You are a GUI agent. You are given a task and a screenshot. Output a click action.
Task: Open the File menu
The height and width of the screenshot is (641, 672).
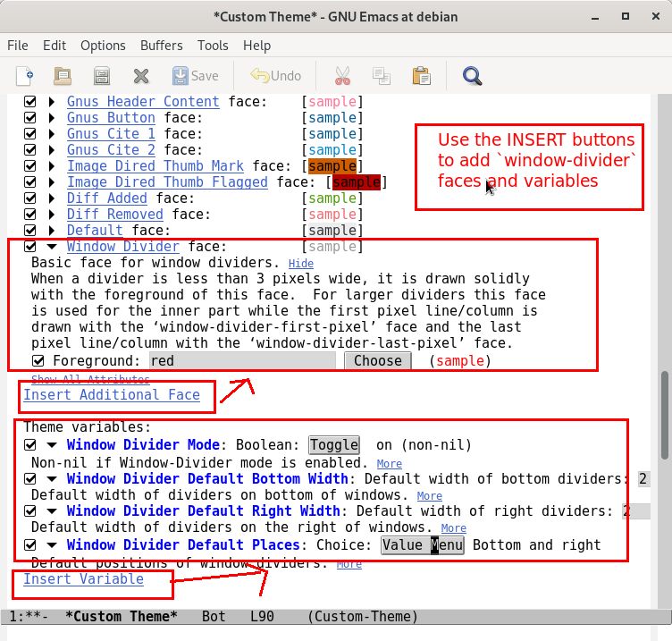[18, 46]
